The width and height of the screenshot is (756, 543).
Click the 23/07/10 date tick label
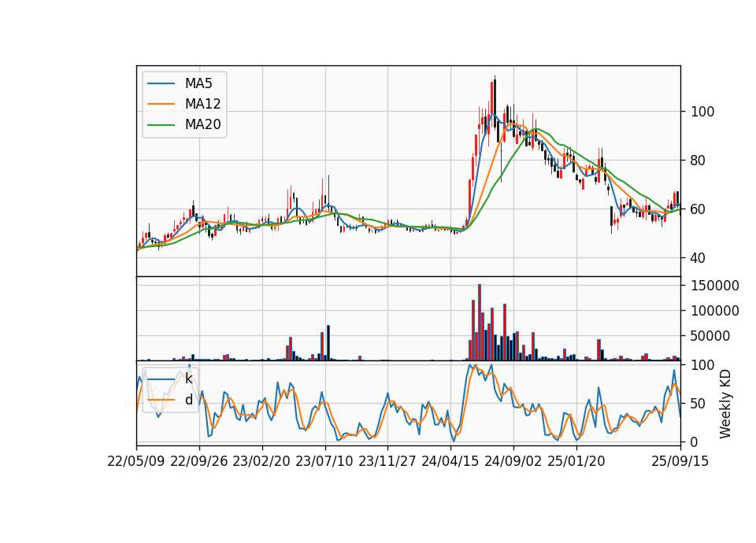pyautogui.click(x=324, y=461)
